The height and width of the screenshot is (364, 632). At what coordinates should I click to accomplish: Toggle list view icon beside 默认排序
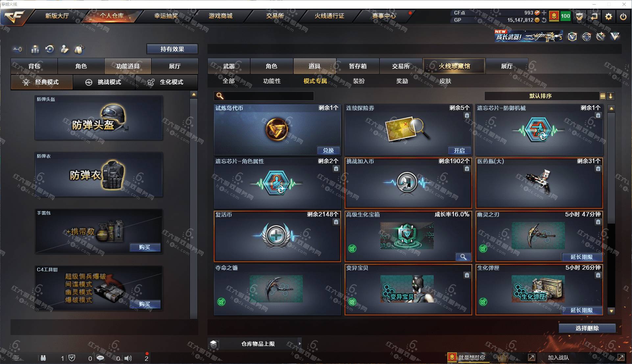(x=602, y=96)
